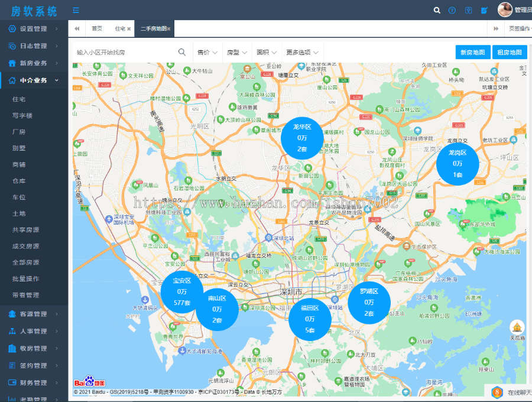Click the 房软系统 logo title

[34, 11]
